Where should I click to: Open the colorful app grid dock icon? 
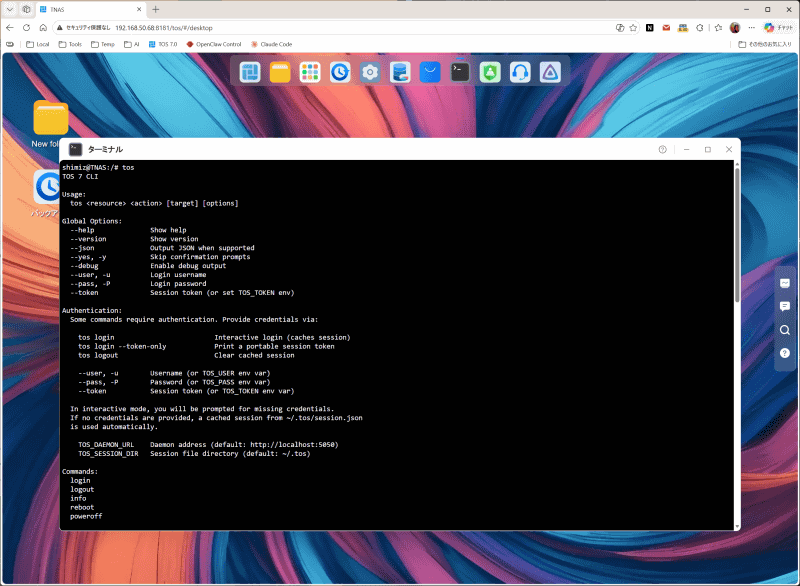click(310, 72)
